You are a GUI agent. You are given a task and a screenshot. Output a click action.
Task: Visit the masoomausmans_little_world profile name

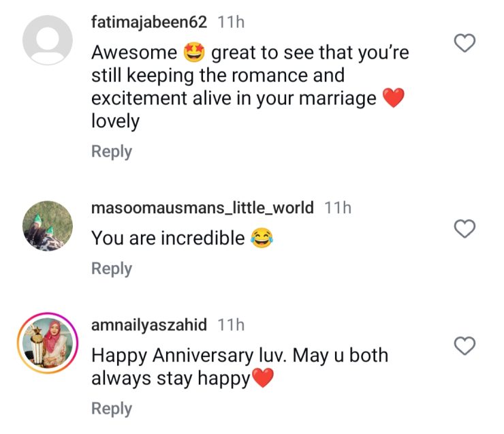[202, 208]
